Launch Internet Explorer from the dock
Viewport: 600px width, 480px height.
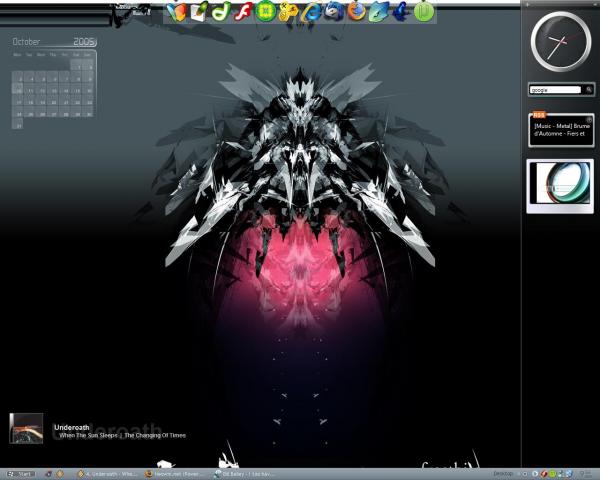coord(311,12)
